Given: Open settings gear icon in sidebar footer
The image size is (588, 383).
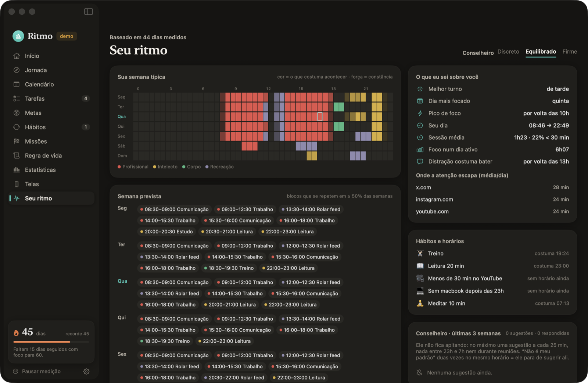Looking at the screenshot, I should (86, 372).
